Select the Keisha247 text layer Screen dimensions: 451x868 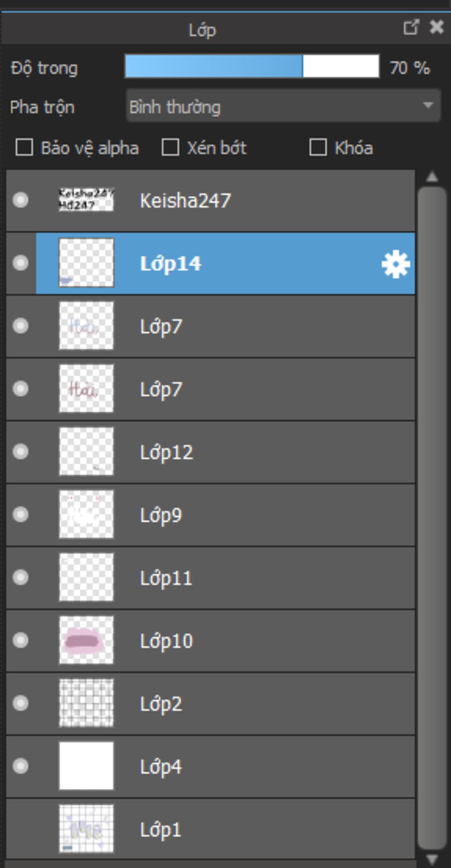coord(185,201)
